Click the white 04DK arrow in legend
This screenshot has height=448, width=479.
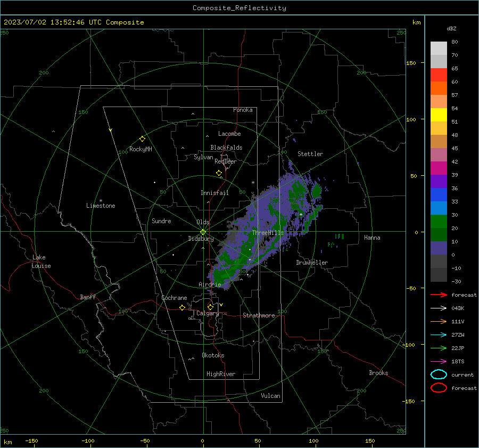(439, 308)
